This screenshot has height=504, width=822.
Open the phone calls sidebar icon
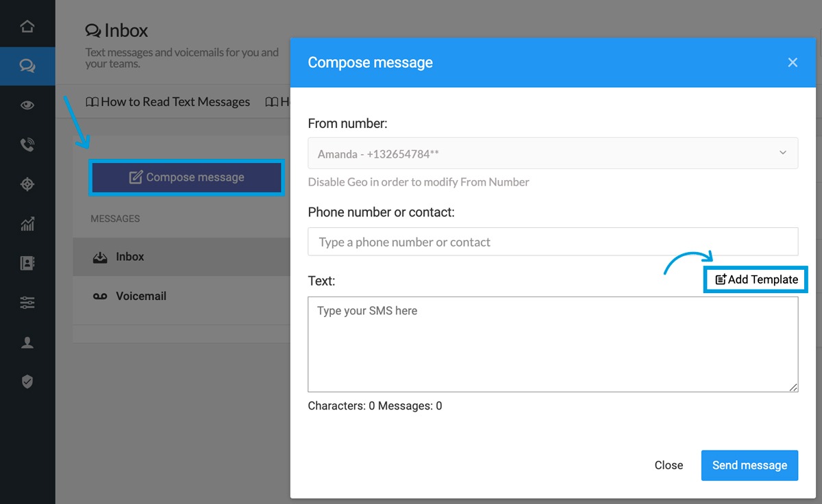27,144
